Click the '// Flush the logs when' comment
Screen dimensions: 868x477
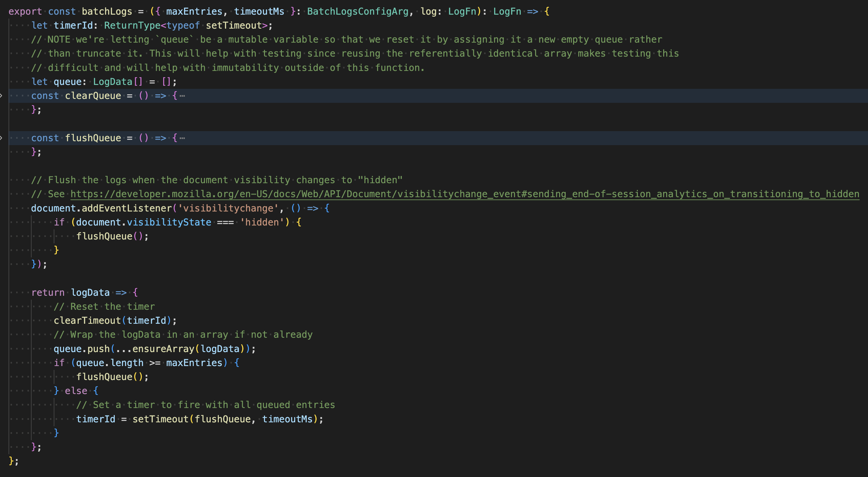tap(217, 180)
